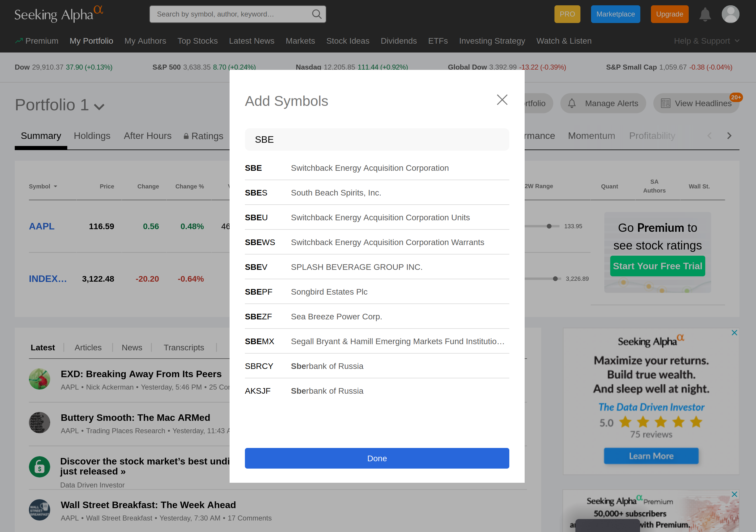756x532 pixels.
Task: Open Latest News menu
Action: coord(252,41)
